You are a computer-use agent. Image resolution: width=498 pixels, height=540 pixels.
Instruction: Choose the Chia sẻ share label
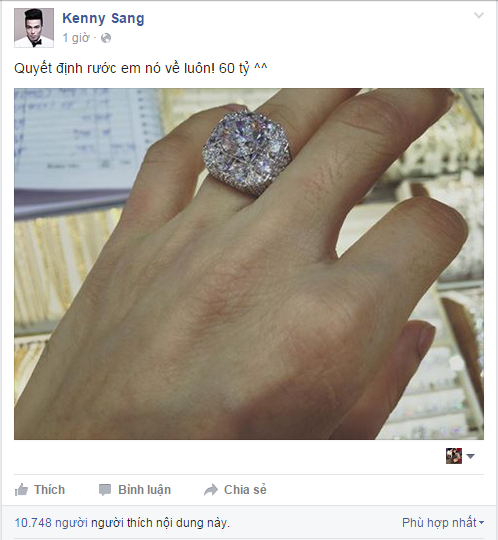pyautogui.click(x=245, y=490)
